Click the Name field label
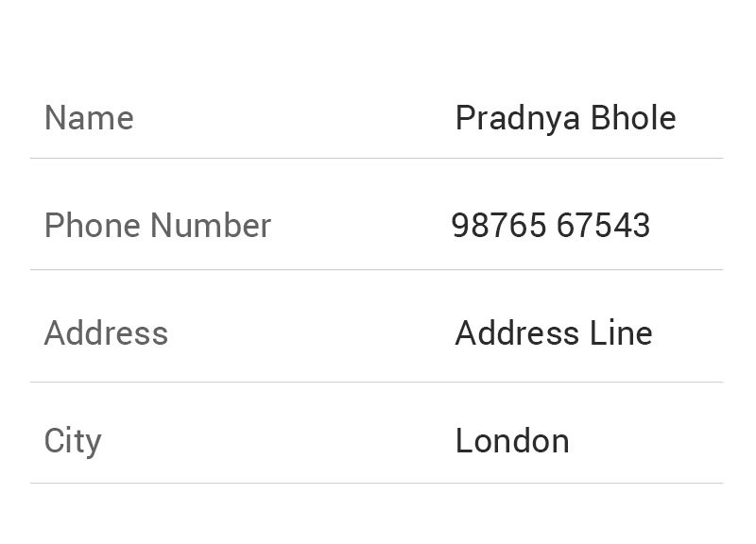This screenshot has height=544, width=756. point(89,118)
